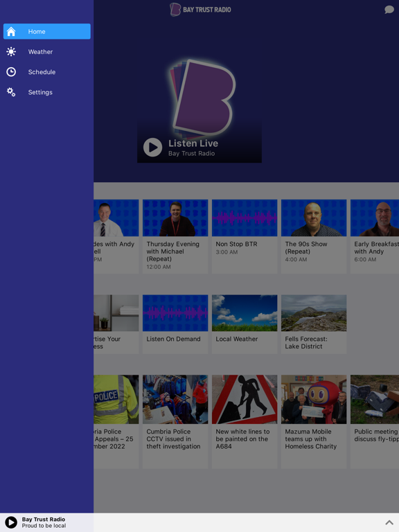The height and width of the screenshot is (532, 399).
Task: Open the Advertise Your Business shelf image
Action: coord(116,313)
